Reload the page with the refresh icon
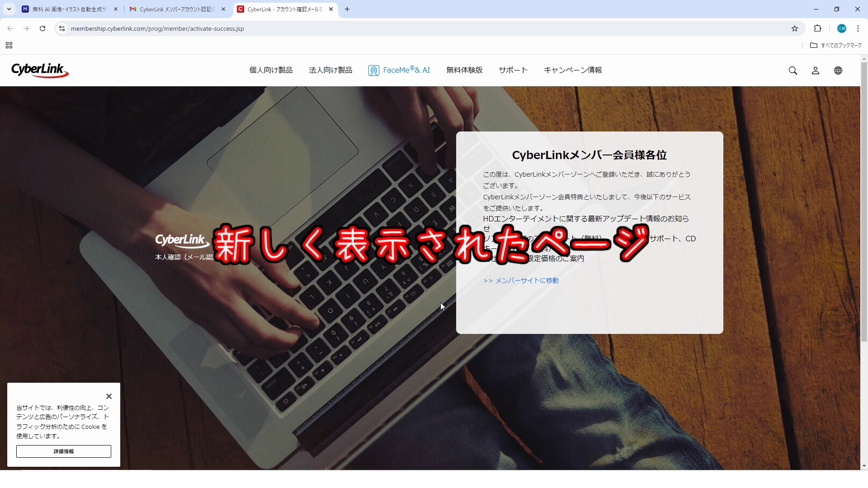This screenshot has width=868, height=488. (42, 28)
